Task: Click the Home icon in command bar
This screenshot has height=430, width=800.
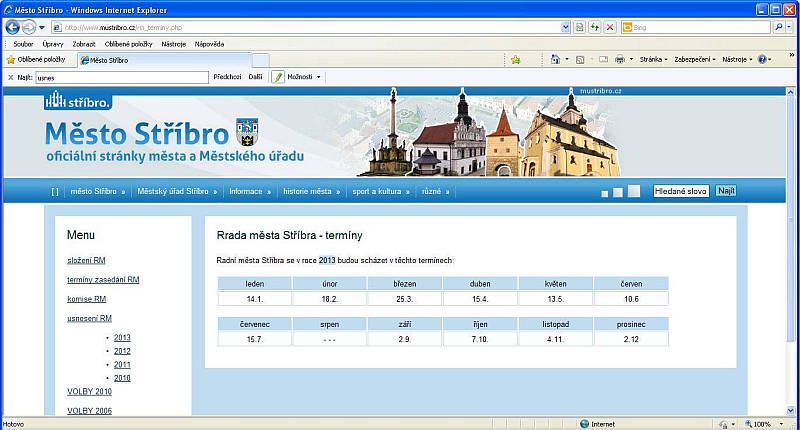Action: click(x=555, y=60)
